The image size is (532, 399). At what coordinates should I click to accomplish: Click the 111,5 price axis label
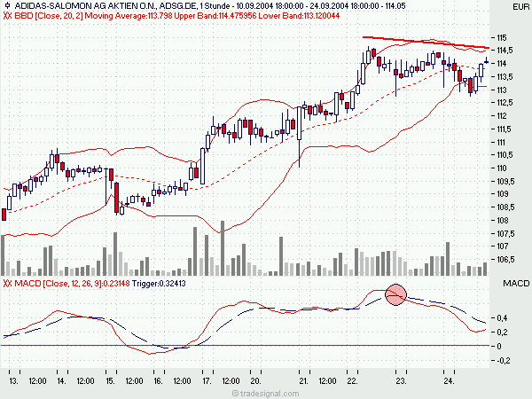(x=505, y=129)
